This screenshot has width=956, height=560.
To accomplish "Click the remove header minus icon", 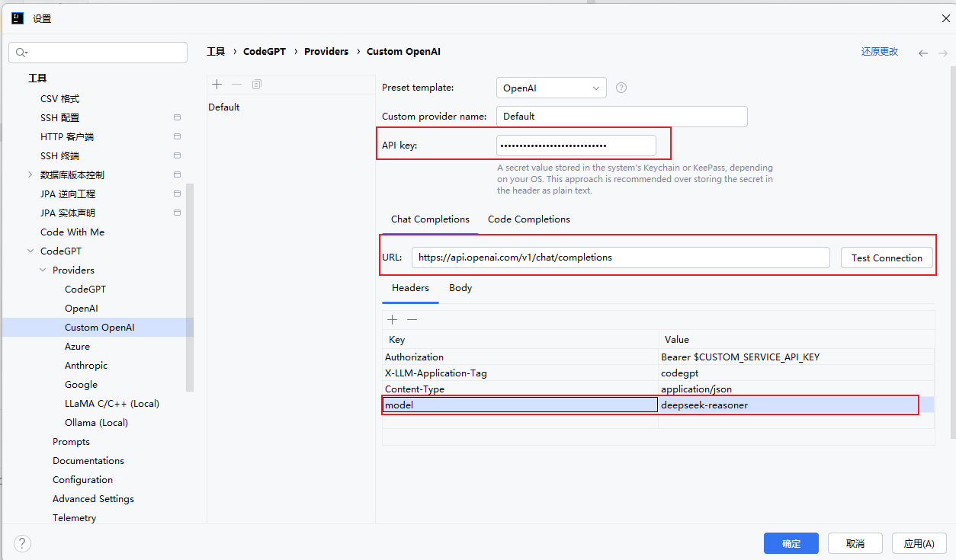I will pos(412,320).
